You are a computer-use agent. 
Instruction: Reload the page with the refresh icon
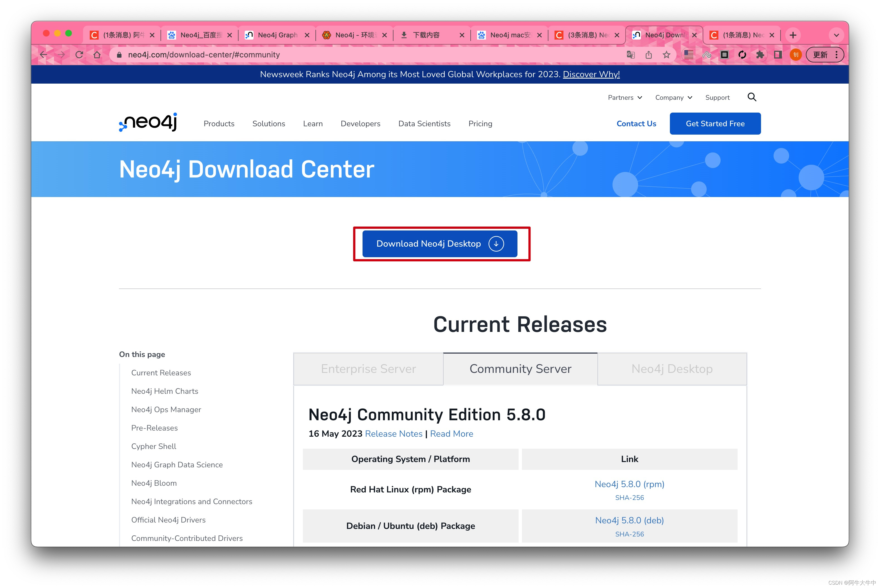tap(79, 55)
